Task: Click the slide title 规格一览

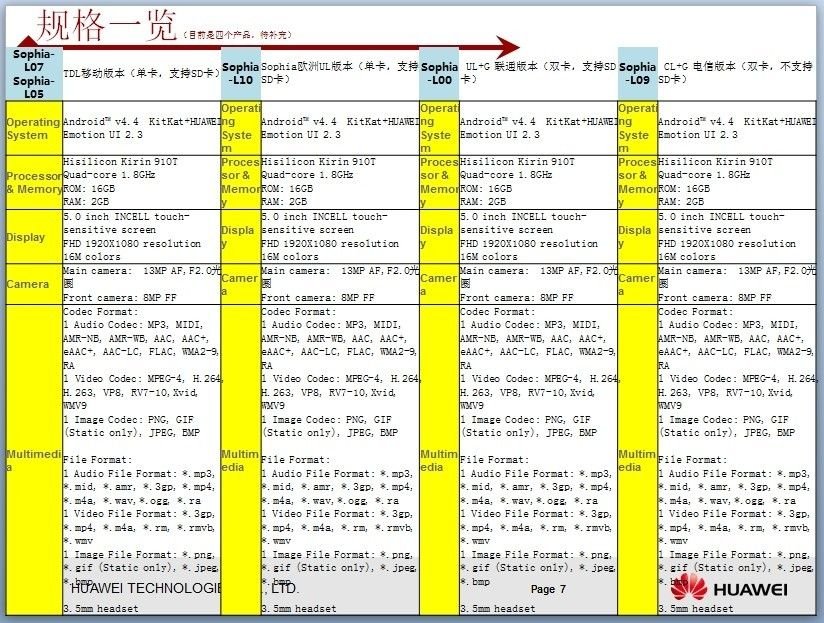Action: click(107, 25)
